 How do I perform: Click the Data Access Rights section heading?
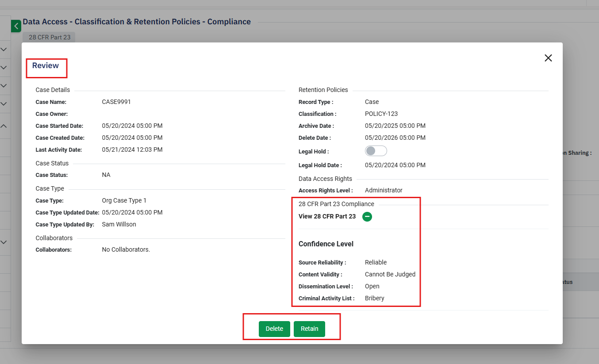point(325,179)
